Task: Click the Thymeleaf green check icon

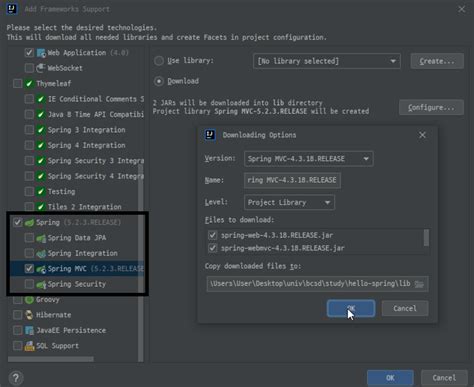Action: 29,83
